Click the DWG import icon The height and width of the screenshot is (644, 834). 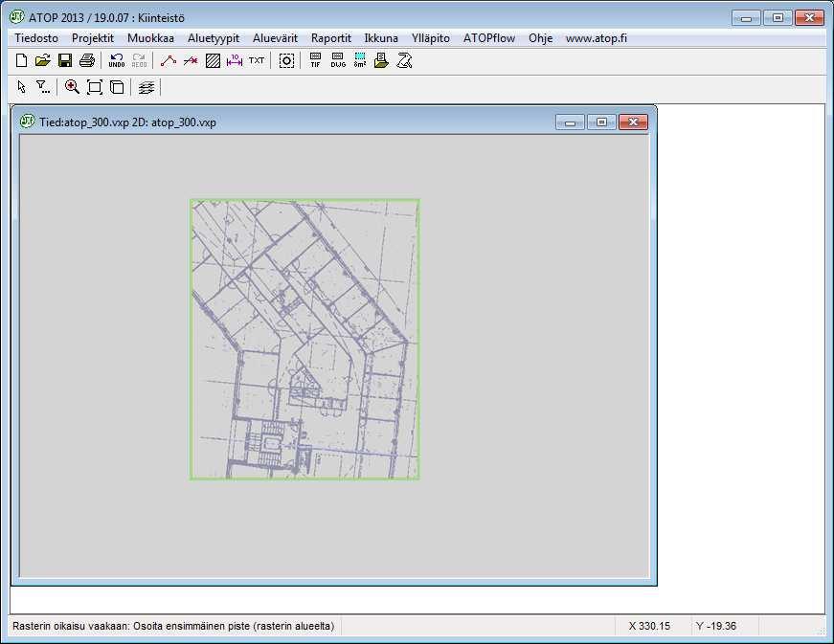[338, 60]
